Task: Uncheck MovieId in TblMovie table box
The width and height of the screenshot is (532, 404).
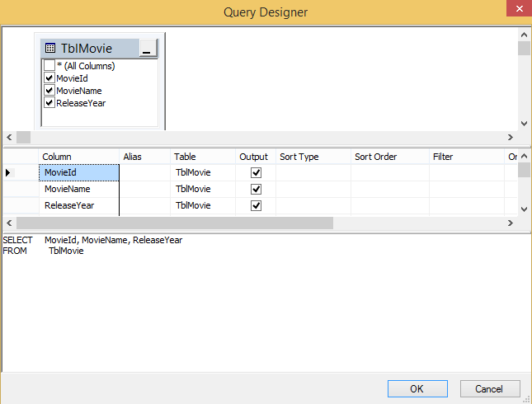Action: coord(49,78)
